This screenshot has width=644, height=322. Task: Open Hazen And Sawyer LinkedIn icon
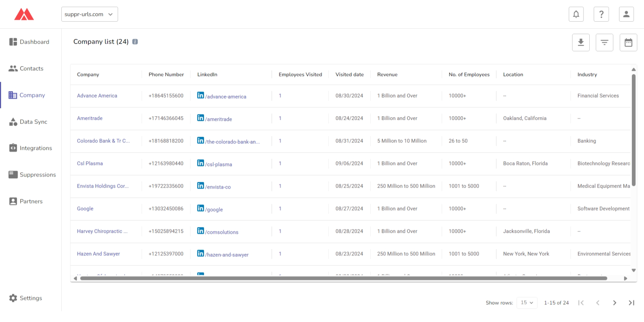pos(201,253)
